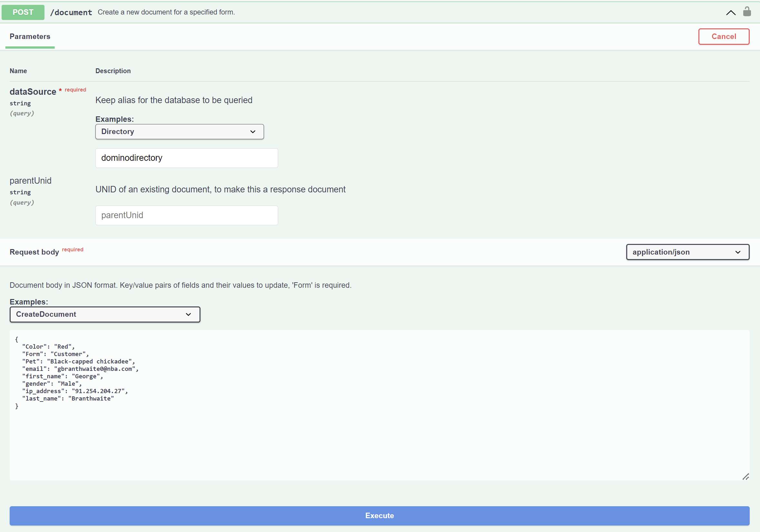This screenshot has width=760, height=532.
Task: Click the Execute button at the bottom
Action: (379, 516)
